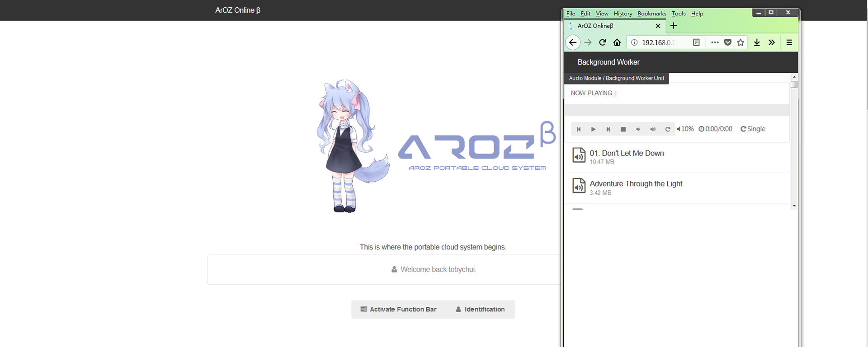Open the Identification button
Image resolution: width=868 pixels, height=347 pixels.
point(480,309)
